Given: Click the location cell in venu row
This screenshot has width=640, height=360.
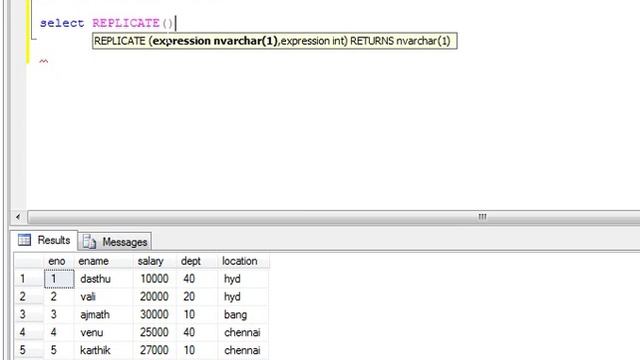Looking at the screenshot, I should pos(243,332).
